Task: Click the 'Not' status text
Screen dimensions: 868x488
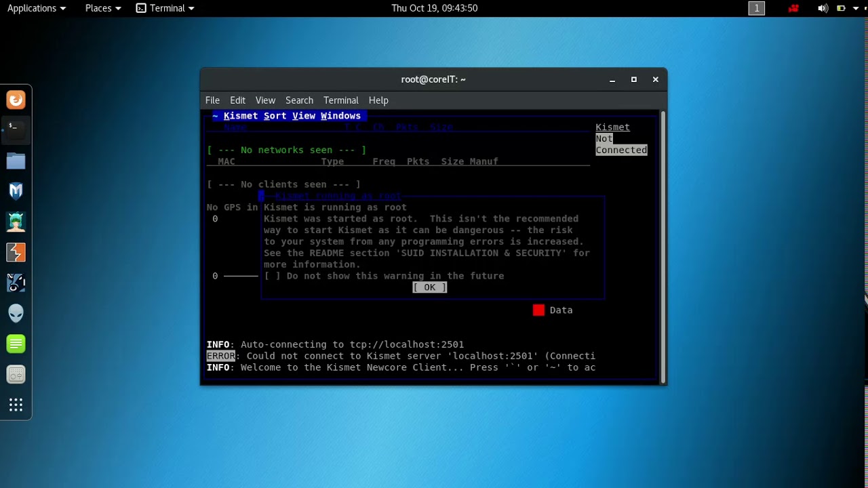Action: (x=604, y=138)
